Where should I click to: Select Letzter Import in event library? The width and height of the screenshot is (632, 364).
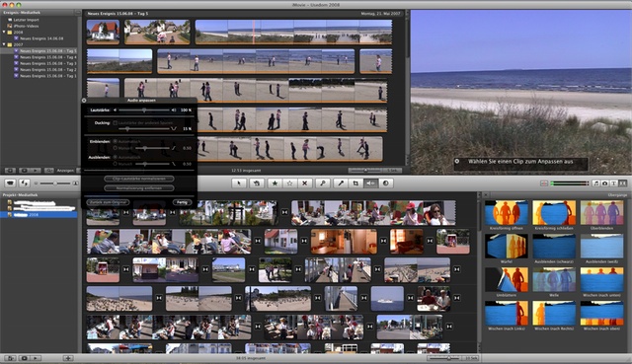click(27, 20)
